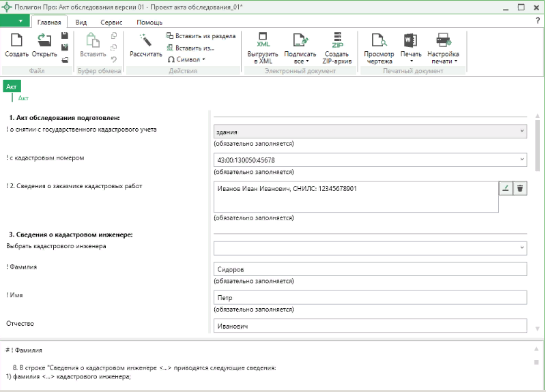Click the Открыть open file icon
Viewport: 546px width, 392px height.
point(44,42)
